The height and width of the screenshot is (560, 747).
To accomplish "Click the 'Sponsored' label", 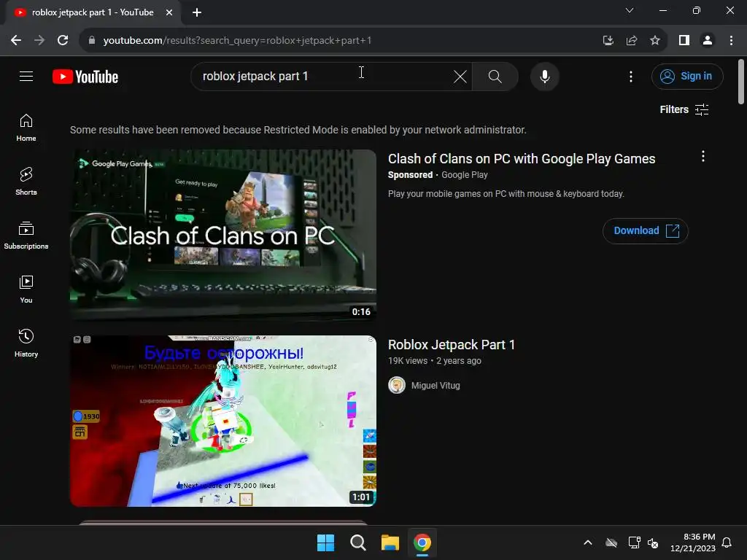I will click(x=410, y=175).
